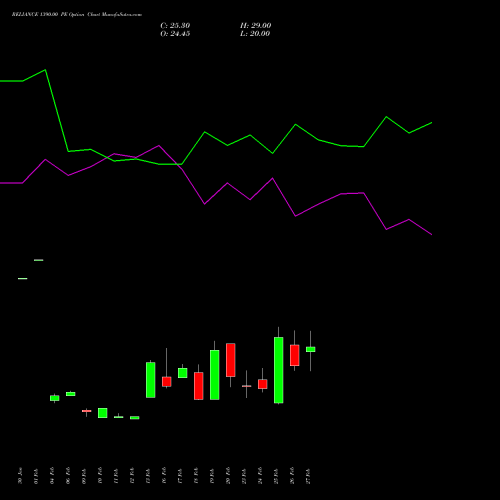This screenshot has width=500, height=500.
Task: Click the 06 Feb date label
Action: [x=68, y=476]
